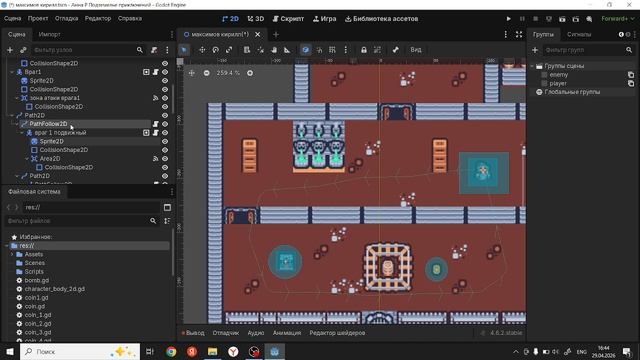
Task: Select Sprite2D under враг 1 подвижный
Action: [x=51, y=141]
